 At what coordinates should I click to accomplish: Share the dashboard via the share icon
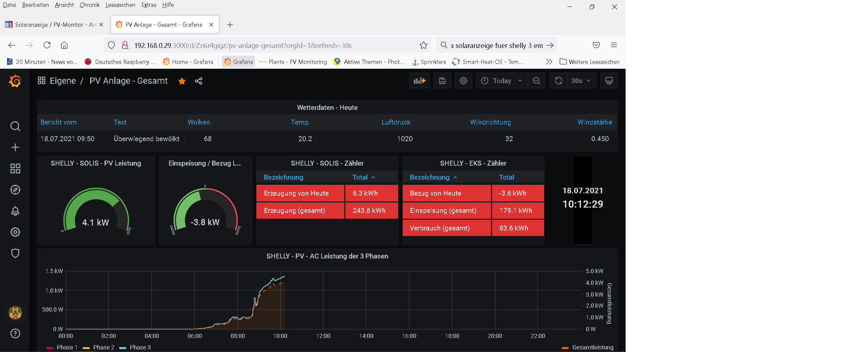click(x=198, y=81)
